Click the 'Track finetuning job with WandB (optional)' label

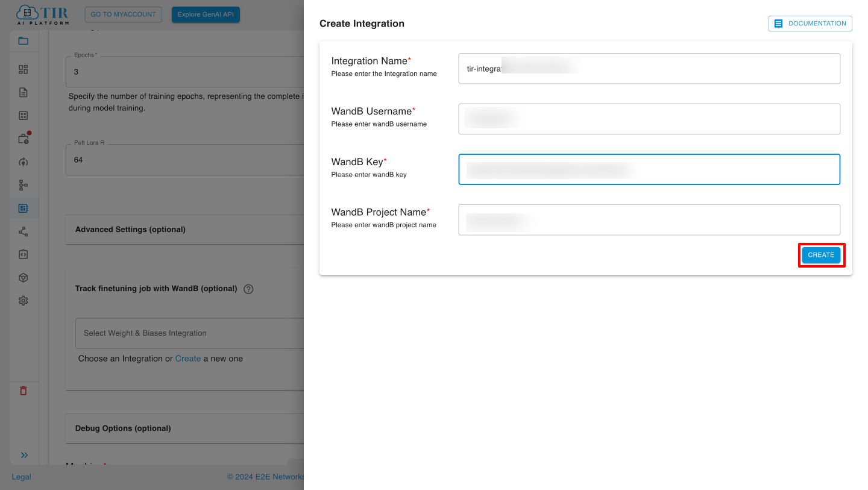(156, 289)
